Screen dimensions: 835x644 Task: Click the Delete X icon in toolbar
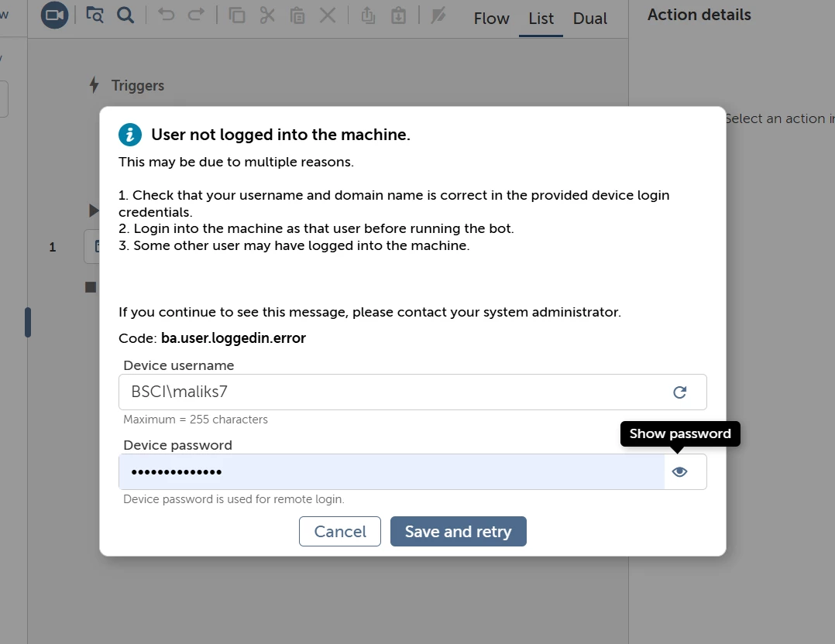point(328,15)
